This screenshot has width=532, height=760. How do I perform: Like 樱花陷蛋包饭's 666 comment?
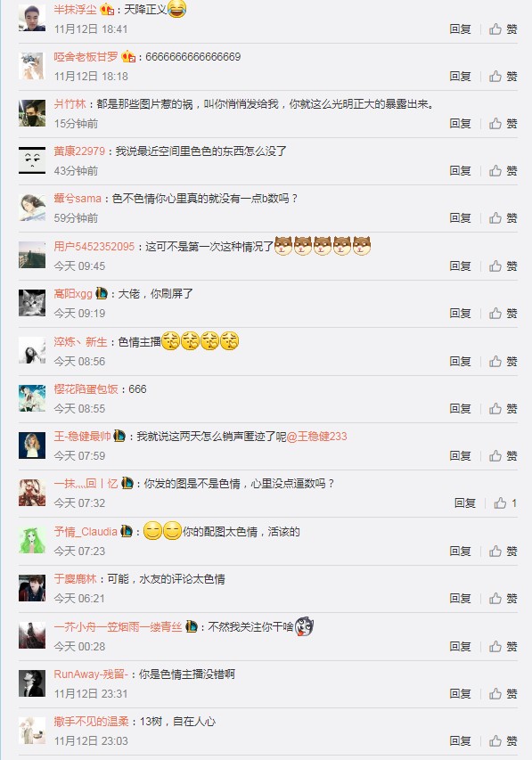tap(503, 409)
